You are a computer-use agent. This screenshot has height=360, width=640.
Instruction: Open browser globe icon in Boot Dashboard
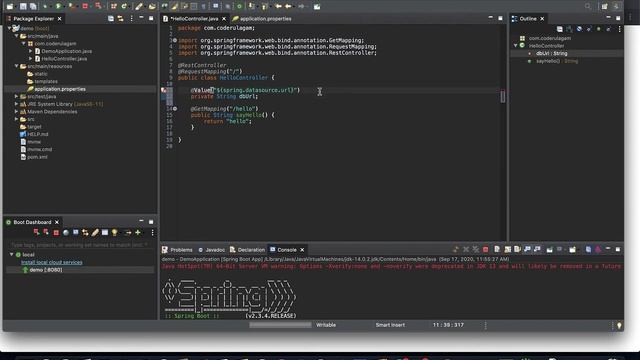(66, 233)
